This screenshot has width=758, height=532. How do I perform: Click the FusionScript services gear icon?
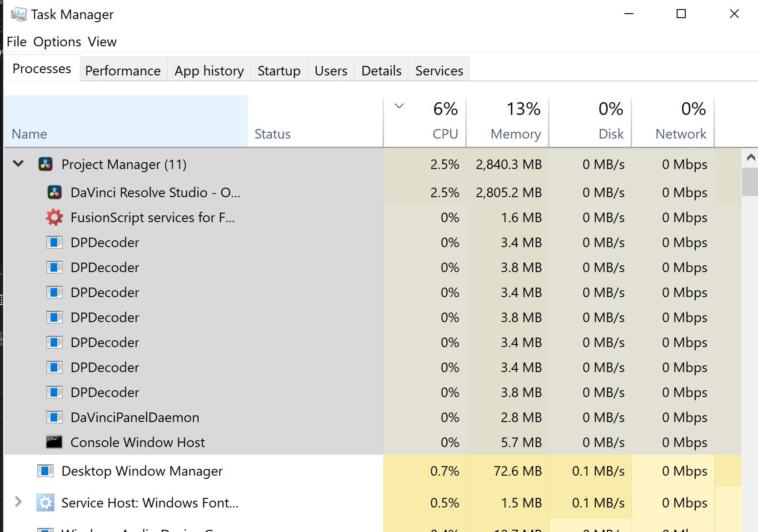pos(55,217)
